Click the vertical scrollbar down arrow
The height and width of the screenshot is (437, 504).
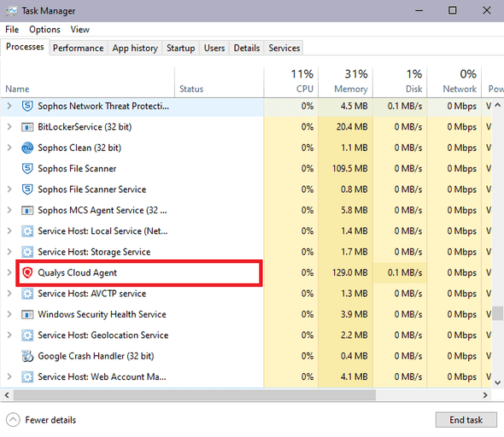coord(497,382)
